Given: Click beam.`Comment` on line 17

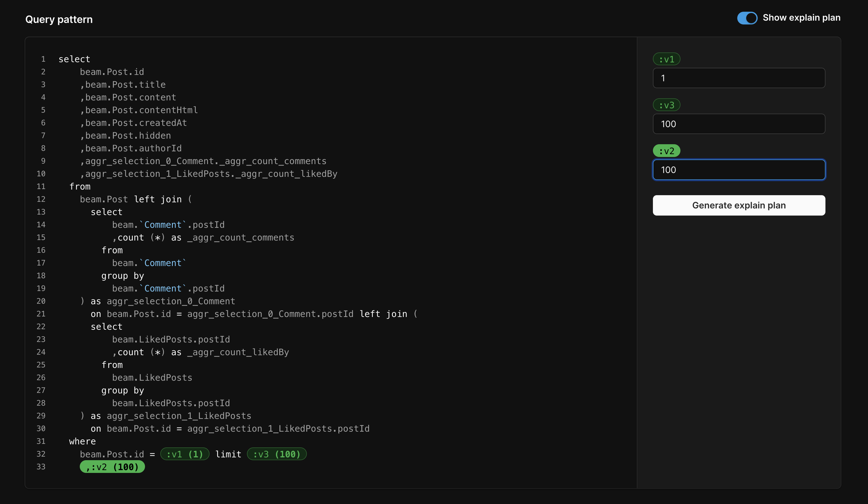Looking at the screenshot, I should 150,263.
